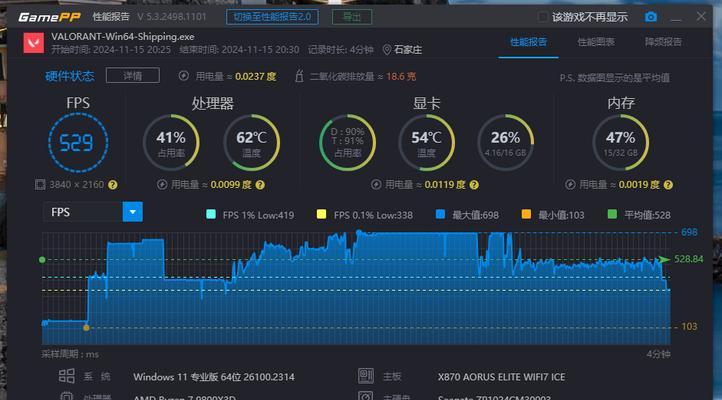Screen dimensions: 722x400
Task: Switch to the 性能图表 tab
Action: click(596, 42)
